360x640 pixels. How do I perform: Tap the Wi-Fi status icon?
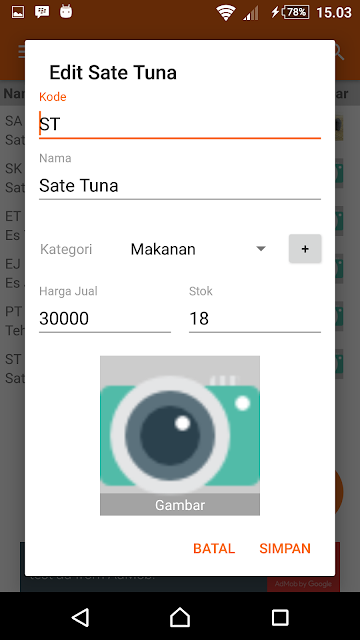pyautogui.click(x=225, y=13)
